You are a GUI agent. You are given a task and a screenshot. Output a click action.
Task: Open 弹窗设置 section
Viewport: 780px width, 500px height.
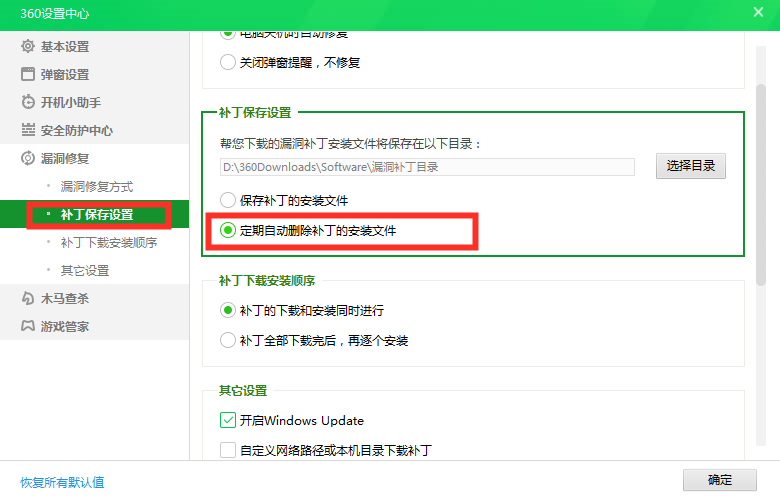click(x=95, y=74)
